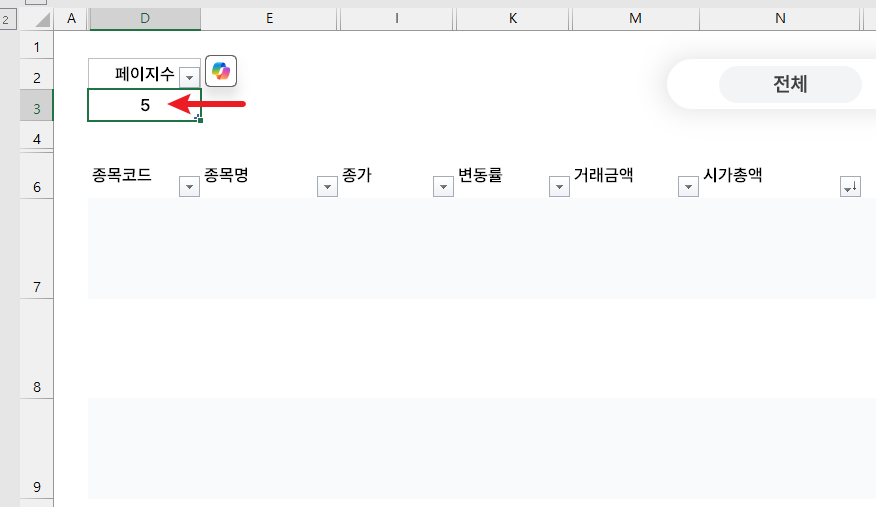Viewport: 876px width, 507px height.
Task: Select column E header
Action: [269, 18]
